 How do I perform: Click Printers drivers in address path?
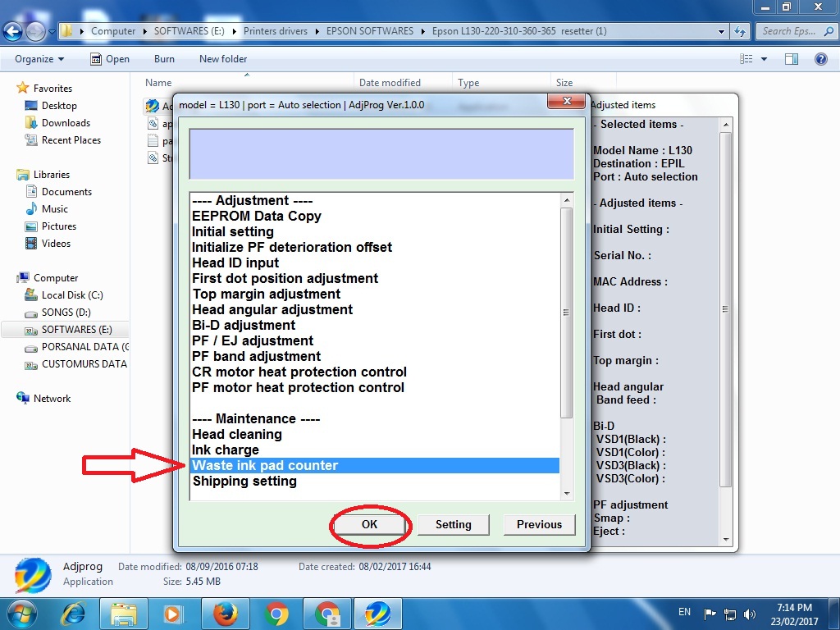(x=276, y=31)
